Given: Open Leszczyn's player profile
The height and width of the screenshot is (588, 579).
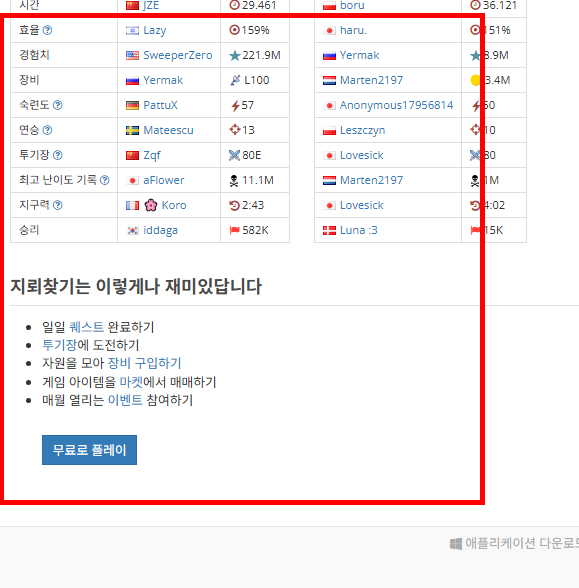Looking at the screenshot, I should [363, 130].
